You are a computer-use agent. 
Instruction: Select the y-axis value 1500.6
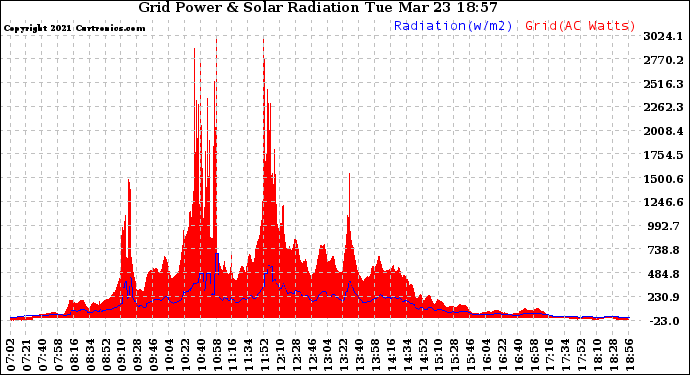pyautogui.click(x=663, y=179)
